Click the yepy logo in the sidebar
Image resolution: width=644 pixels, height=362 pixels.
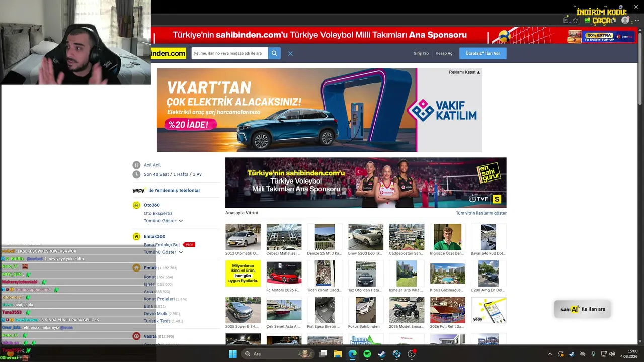(x=139, y=191)
